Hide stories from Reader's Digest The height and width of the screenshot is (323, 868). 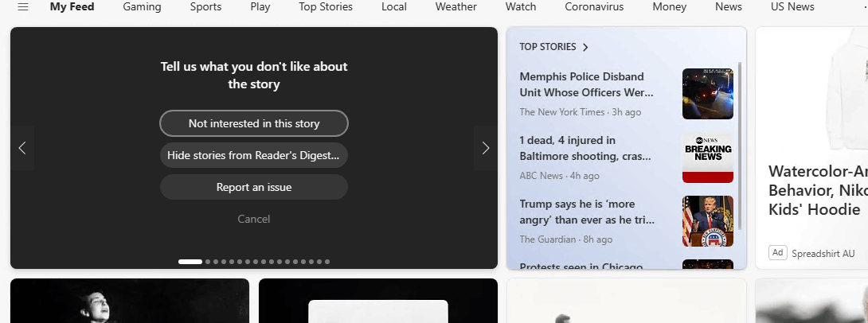(x=254, y=155)
